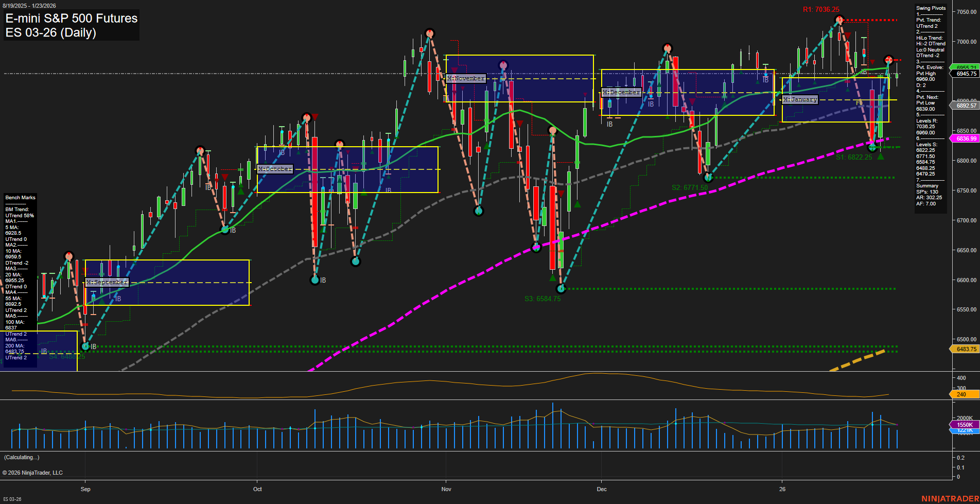Click the © 2026 NinjaTrader, LLC text
This screenshot has width=980, height=504.
[x=34, y=472]
